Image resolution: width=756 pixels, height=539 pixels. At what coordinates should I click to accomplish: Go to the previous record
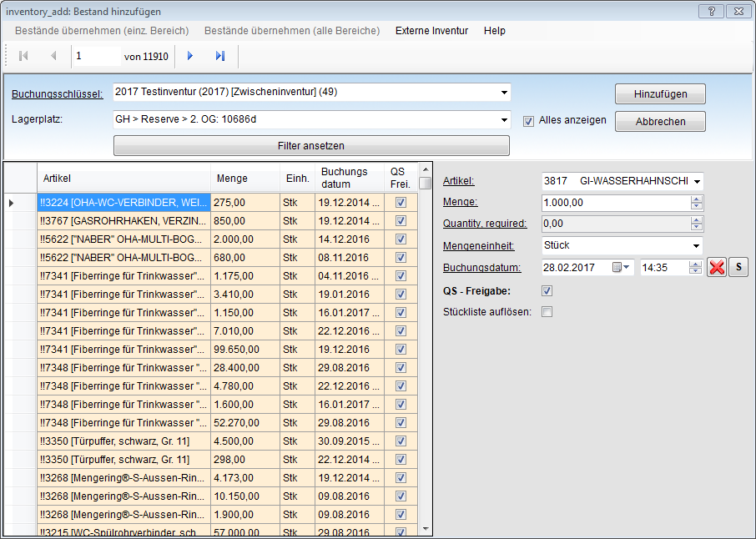53,56
